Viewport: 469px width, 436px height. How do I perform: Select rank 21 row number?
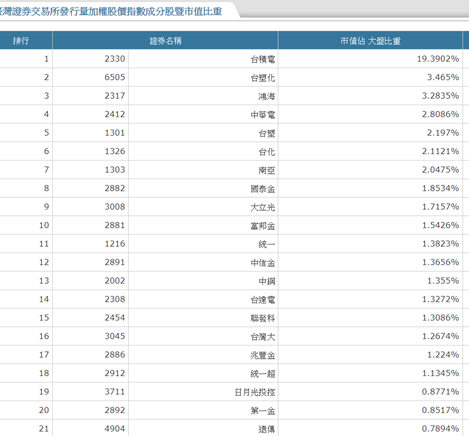click(x=26, y=428)
